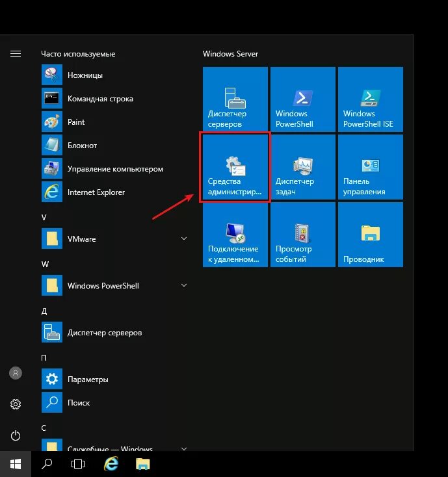Open Поиск search app in list
This screenshot has height=477, width=448.
114,402
